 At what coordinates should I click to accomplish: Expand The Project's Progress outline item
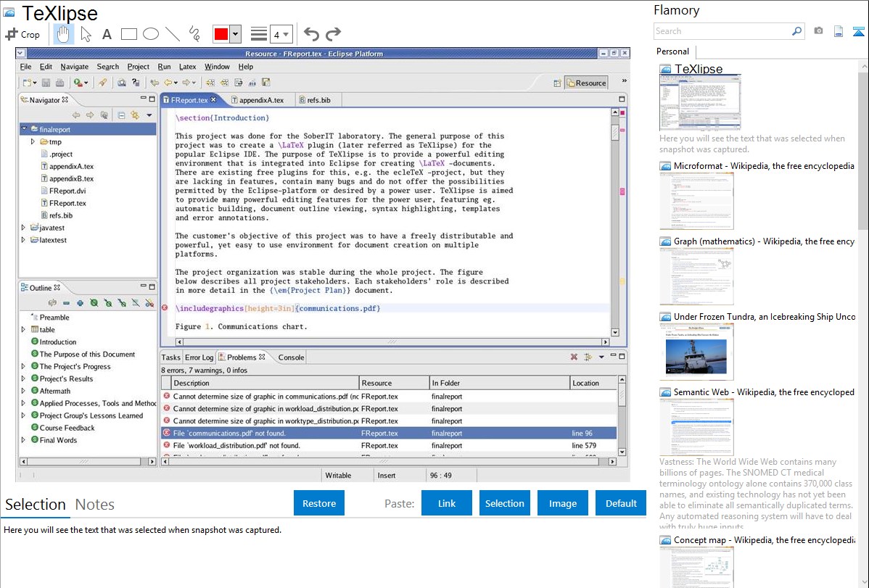point(23,366)
